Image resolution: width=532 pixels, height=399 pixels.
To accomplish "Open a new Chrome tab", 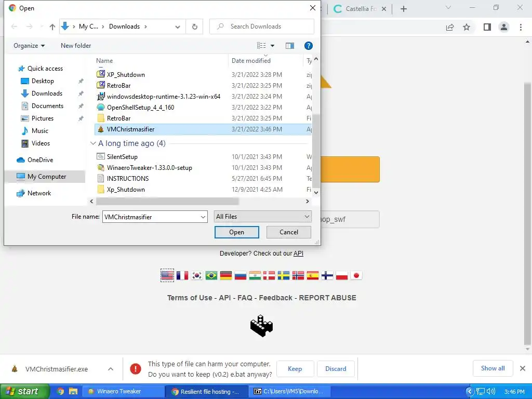I will (x=403, y=9).
